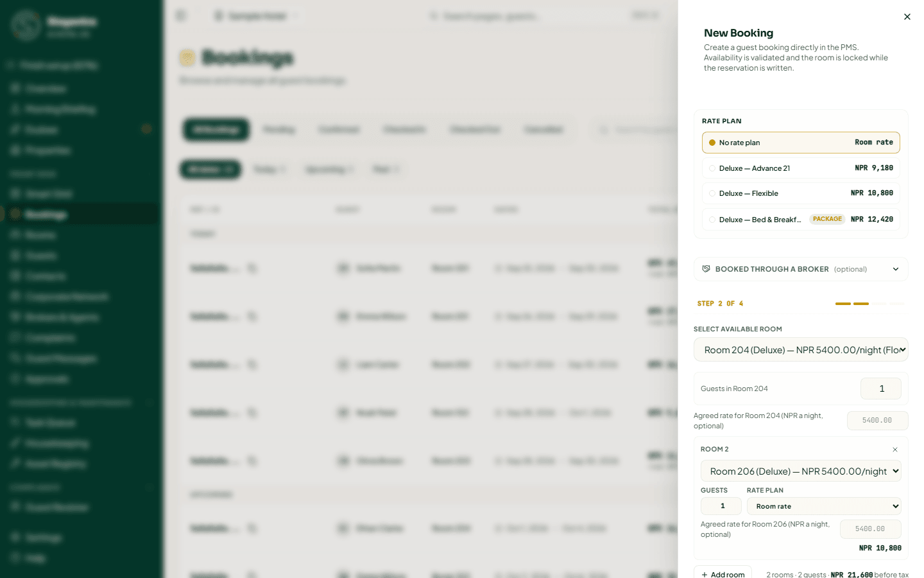Choose the Deluxe — Flexible rate plan
Image resolution: width=924 pixels, height=578 pixels.
tap(801, 193)
